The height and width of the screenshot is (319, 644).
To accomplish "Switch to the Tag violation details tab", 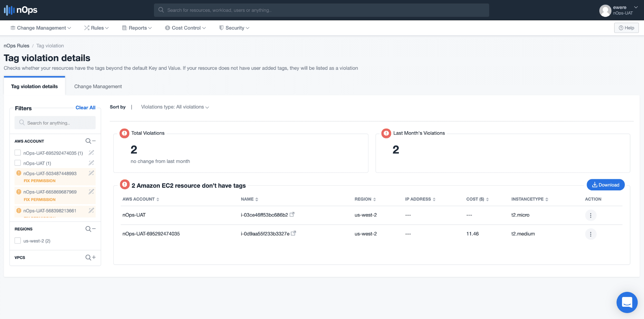I will tap(34, 86).
